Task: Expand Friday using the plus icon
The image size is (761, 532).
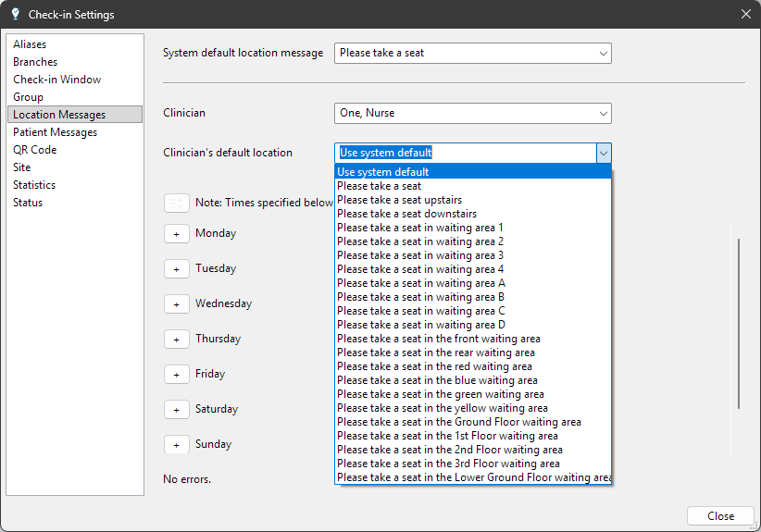Action: (x=176, y=375)
